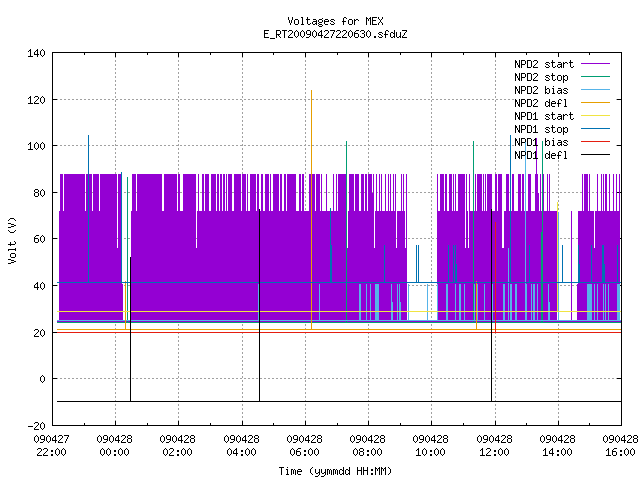
Task: Click the 20 y-axis tick label
Action: (39, 333)
